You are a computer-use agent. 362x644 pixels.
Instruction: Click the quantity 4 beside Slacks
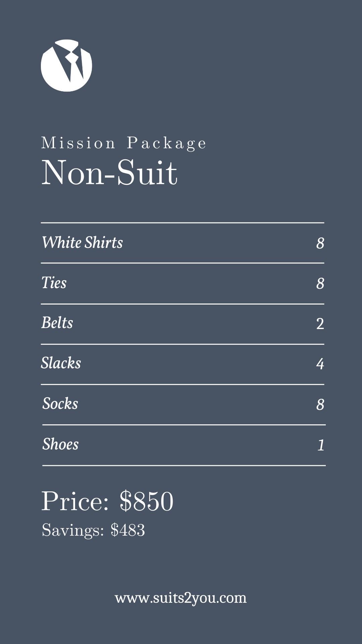tap(320, 364)
